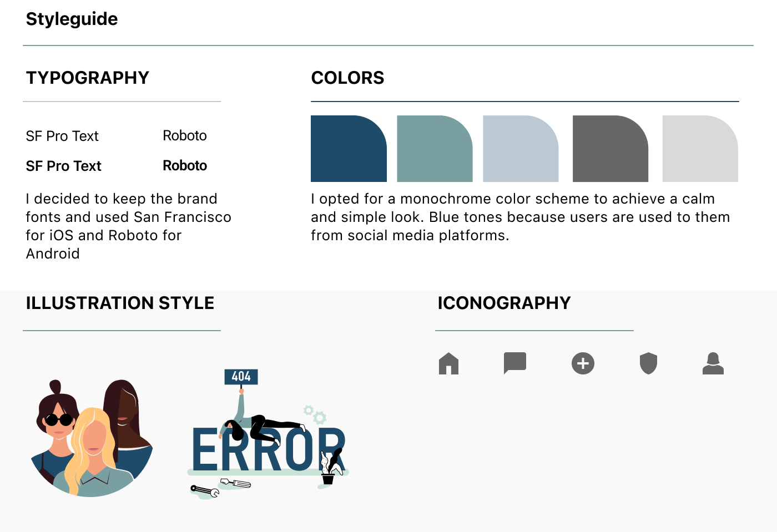Image resolution: width=777 pixels, height=532 pixels.
Task: Click the gear icons above ERROR
Action: [x=315, y=414]
